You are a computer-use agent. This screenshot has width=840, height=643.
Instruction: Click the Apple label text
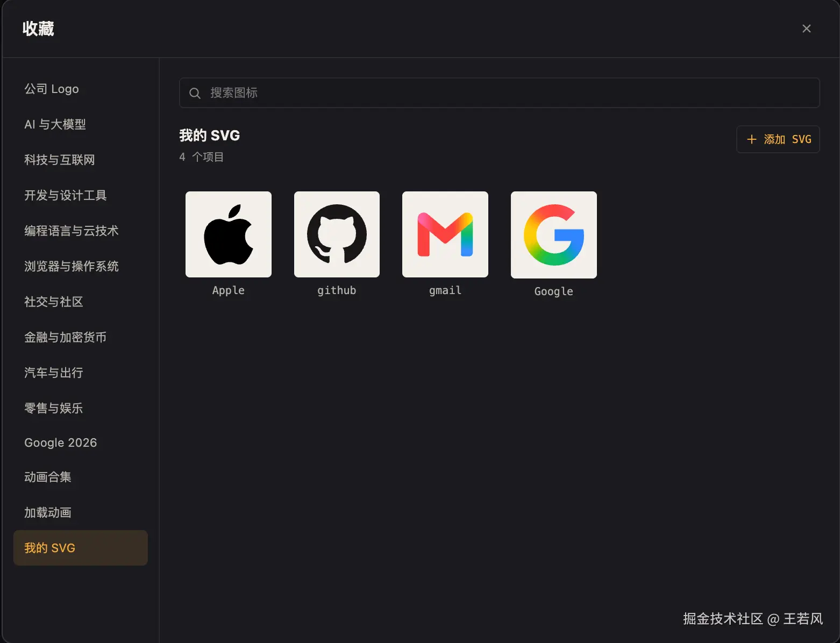tap(229, 290)
